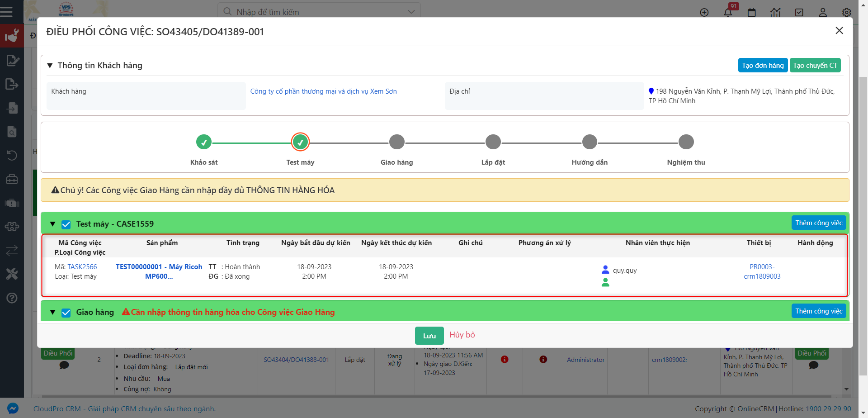The width and height of the screenshot is (868, 418).
Task: Click the blue user icon beside quy.quy
Action: [605, 270]
